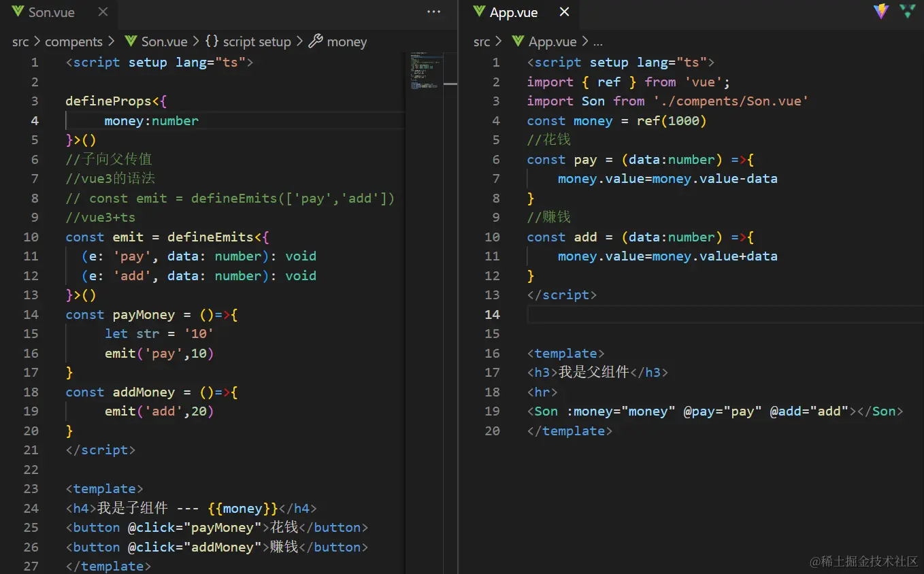
Task: Click line number 27 in the Son.vue gutter
Action: [31, 566]
